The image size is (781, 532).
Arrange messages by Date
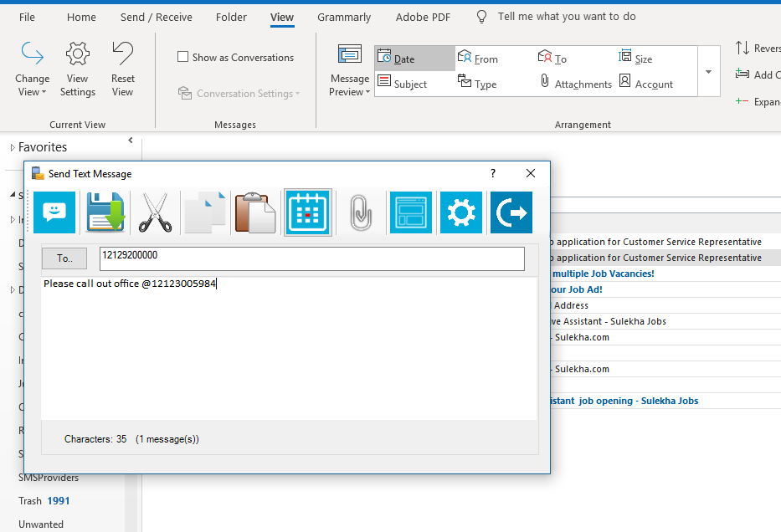415,59
